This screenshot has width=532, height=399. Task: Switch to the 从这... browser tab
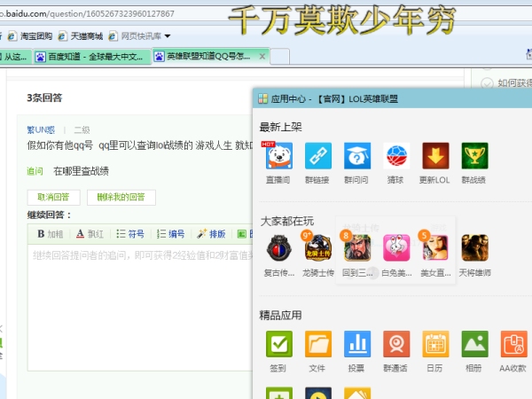coord(15,57)
